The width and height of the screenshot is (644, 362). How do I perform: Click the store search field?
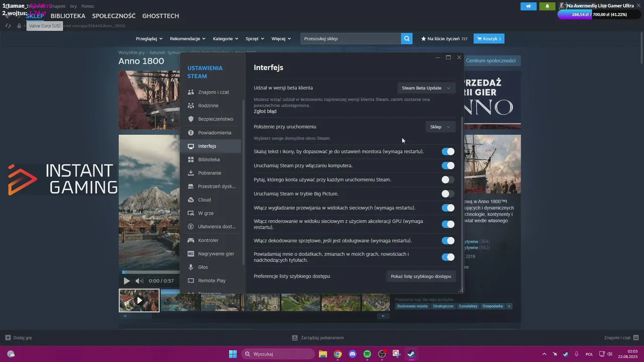pos(351,39)
